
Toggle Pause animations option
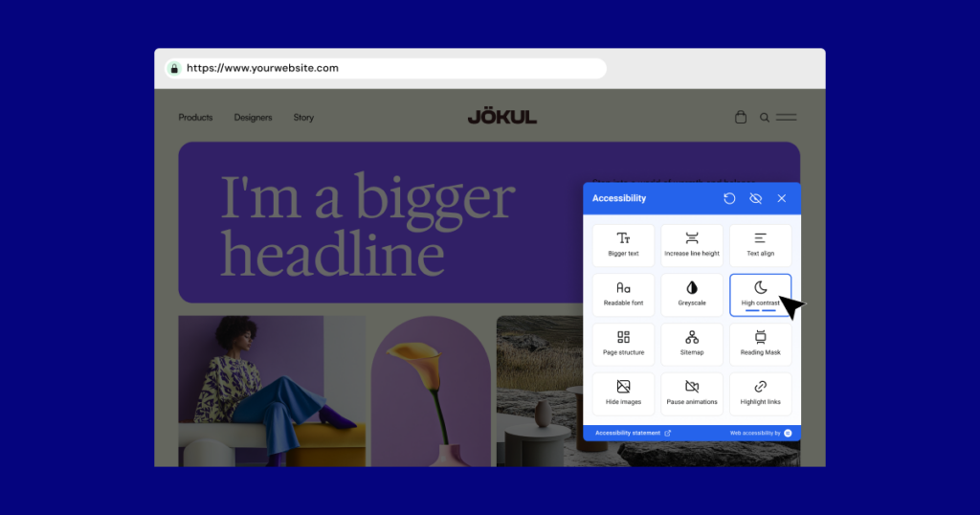point(692,393)
